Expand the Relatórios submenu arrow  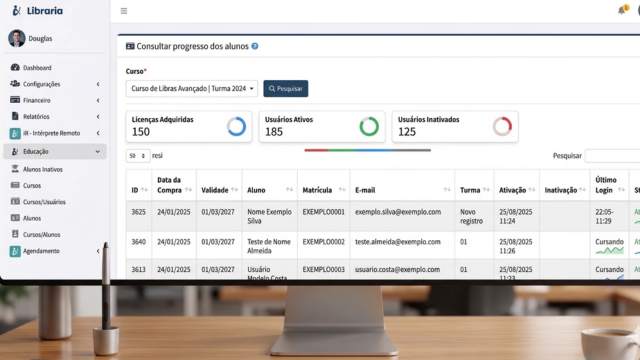click(98, 117)
